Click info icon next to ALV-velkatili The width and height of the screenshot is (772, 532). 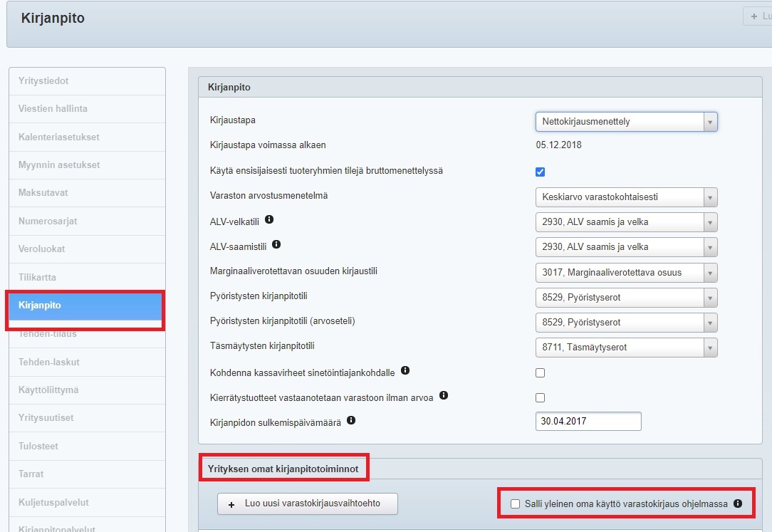(269, 220)
